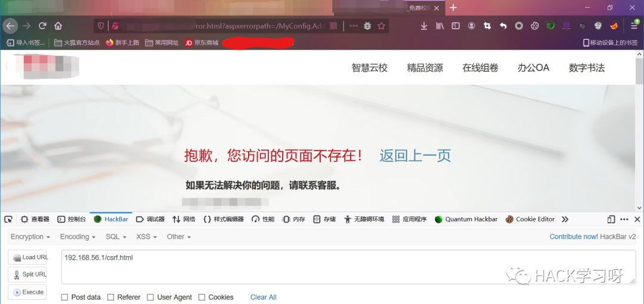Open the downloads arrow icon
This screenshot has height=304, width=644.
click(424, 26)
